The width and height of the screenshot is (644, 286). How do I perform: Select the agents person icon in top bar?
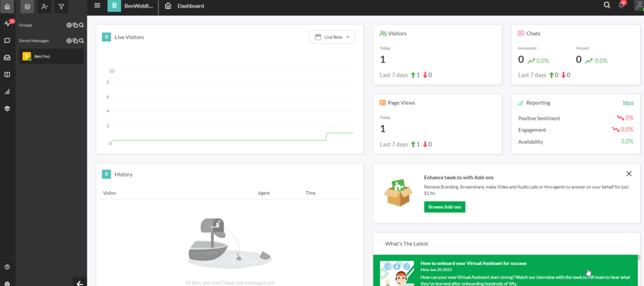click(x=45, y=6)
